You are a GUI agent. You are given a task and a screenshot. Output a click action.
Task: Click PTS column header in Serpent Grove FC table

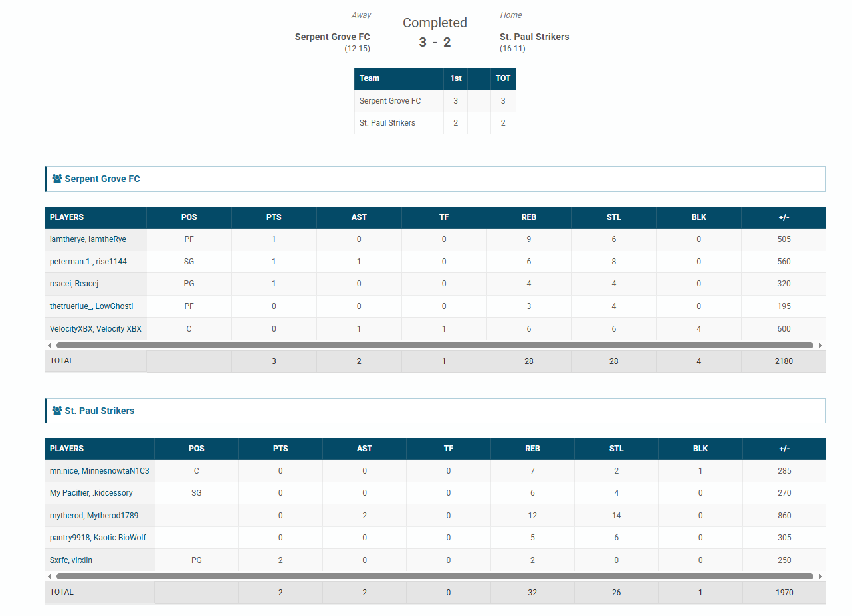coord(274,217)
